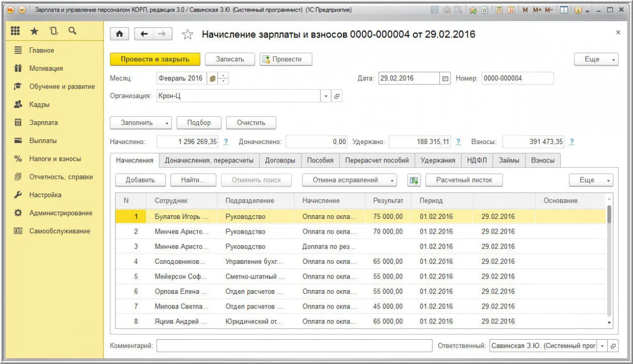
Task: Open search using the sidebar magnifier icon
Action: pos(72,31)
